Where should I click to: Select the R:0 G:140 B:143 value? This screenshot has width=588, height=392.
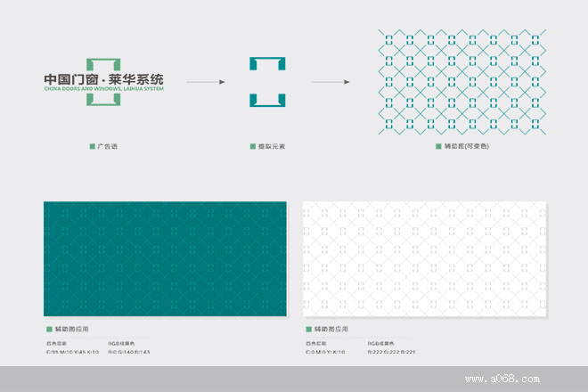tap(129, 352)
